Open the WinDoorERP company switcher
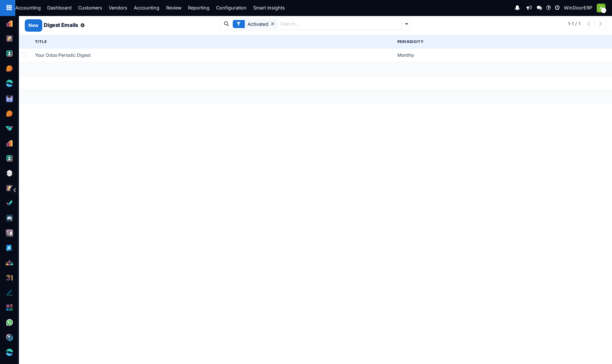Screen dimensions: 612x364 578,8
